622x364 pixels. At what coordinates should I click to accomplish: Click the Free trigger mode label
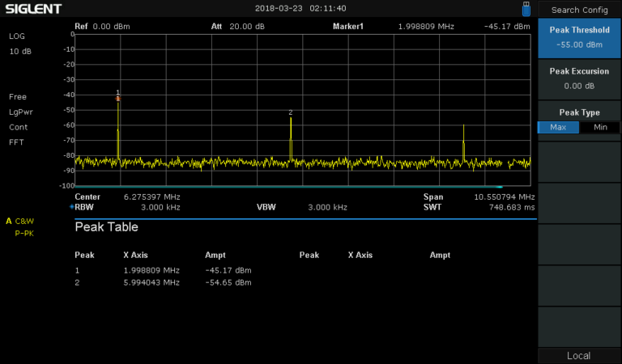tap(19, 97)
